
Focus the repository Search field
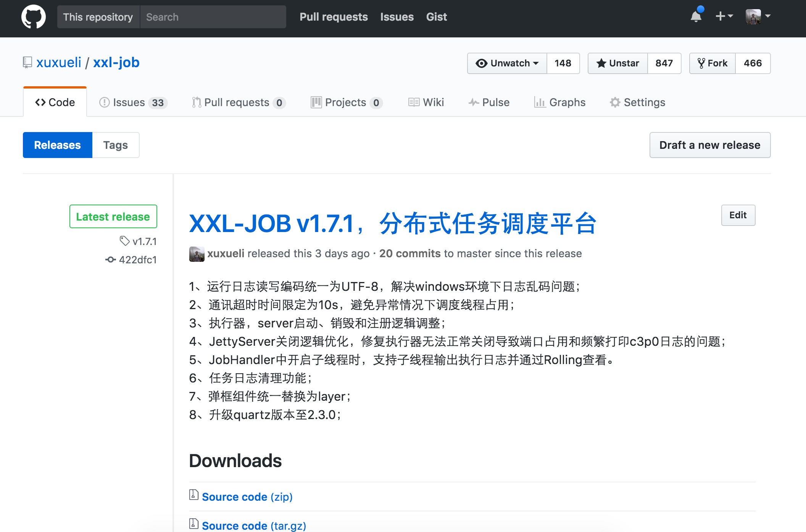(213, 17)
